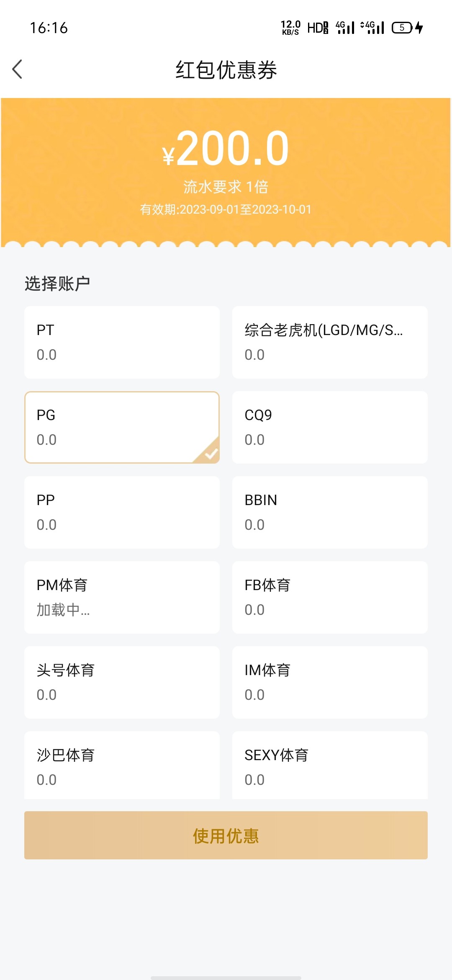The width and height of the screenshot is (452, 980).
Task: Pick the SEXY体育 account
Action: (330, 766)
